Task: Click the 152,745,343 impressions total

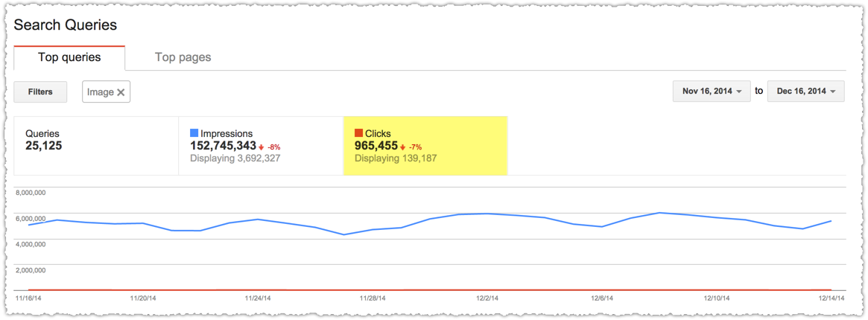Action: [x=223, y=146]
